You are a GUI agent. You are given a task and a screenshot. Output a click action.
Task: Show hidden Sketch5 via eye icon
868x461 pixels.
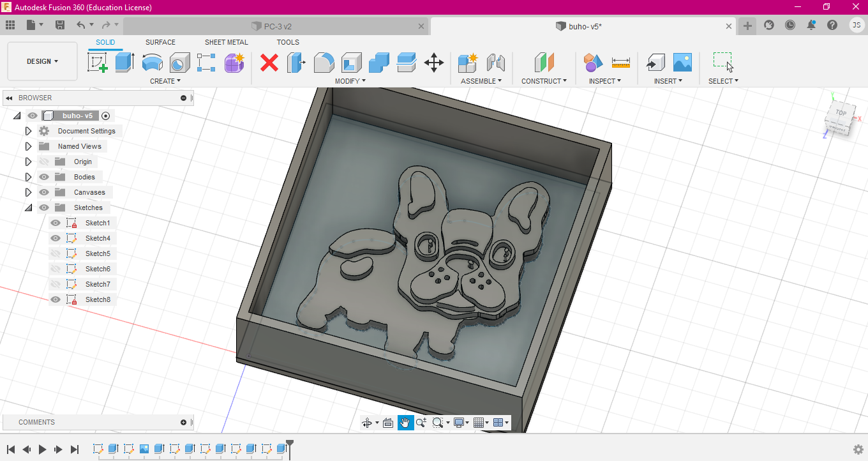point(56,253)
